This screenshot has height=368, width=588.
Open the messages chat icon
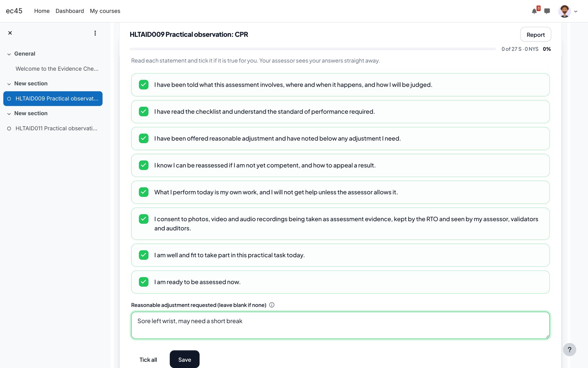tap(547, 11)
